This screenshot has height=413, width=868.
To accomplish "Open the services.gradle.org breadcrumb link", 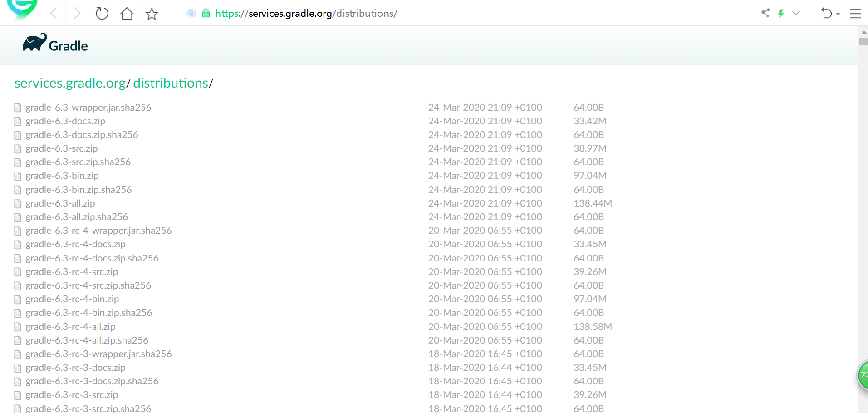I will tap(70, 83).
